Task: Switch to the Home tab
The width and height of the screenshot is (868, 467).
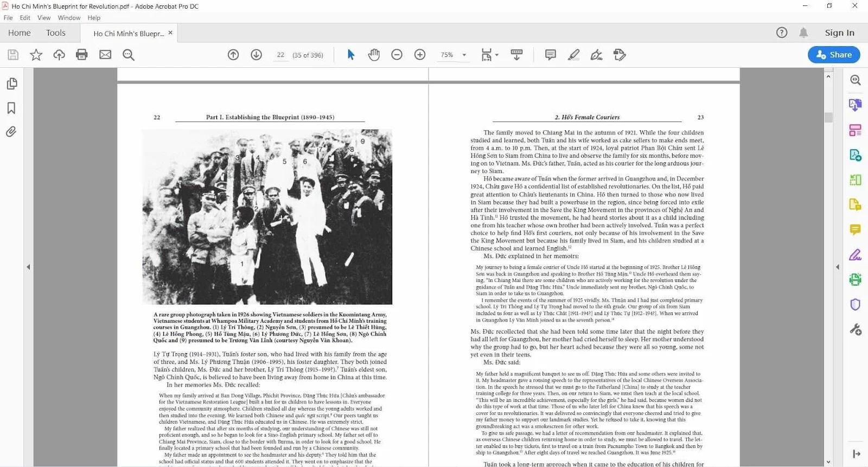Action: 20,33
